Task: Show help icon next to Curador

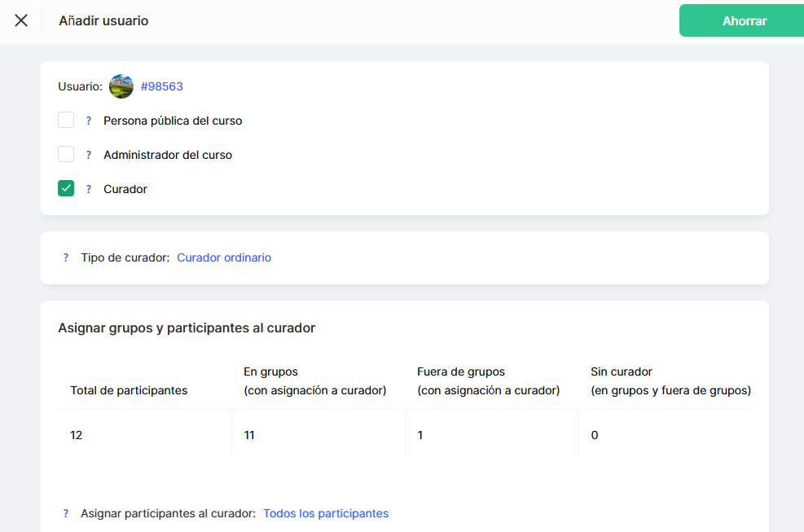Action: click(x=89, y=189)
